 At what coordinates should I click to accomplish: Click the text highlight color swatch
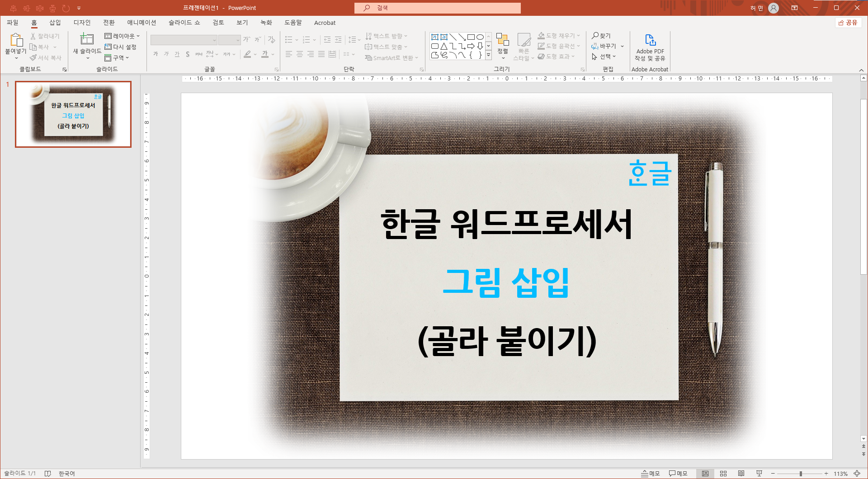pos(247,54)
